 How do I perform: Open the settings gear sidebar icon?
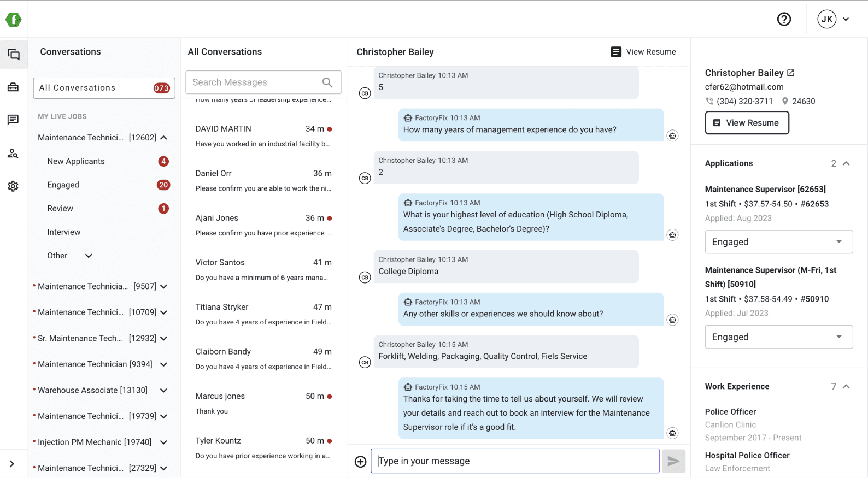point(13,186)
